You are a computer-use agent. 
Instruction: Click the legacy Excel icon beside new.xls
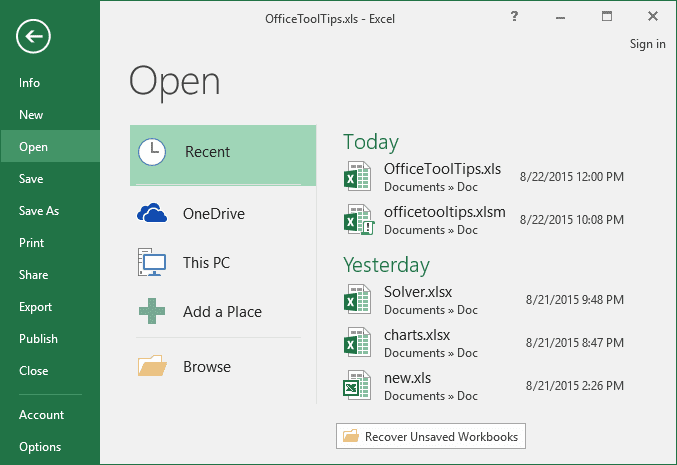(x=357, y=385)
